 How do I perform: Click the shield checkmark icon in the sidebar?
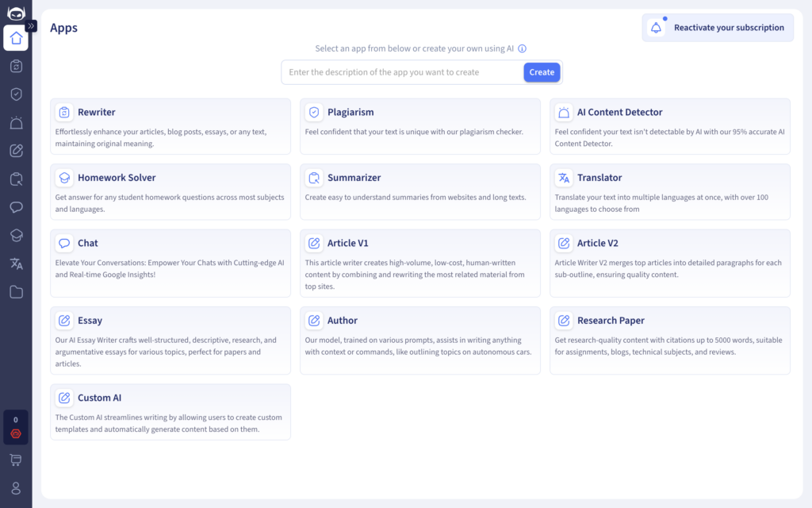tap(16, 94)
